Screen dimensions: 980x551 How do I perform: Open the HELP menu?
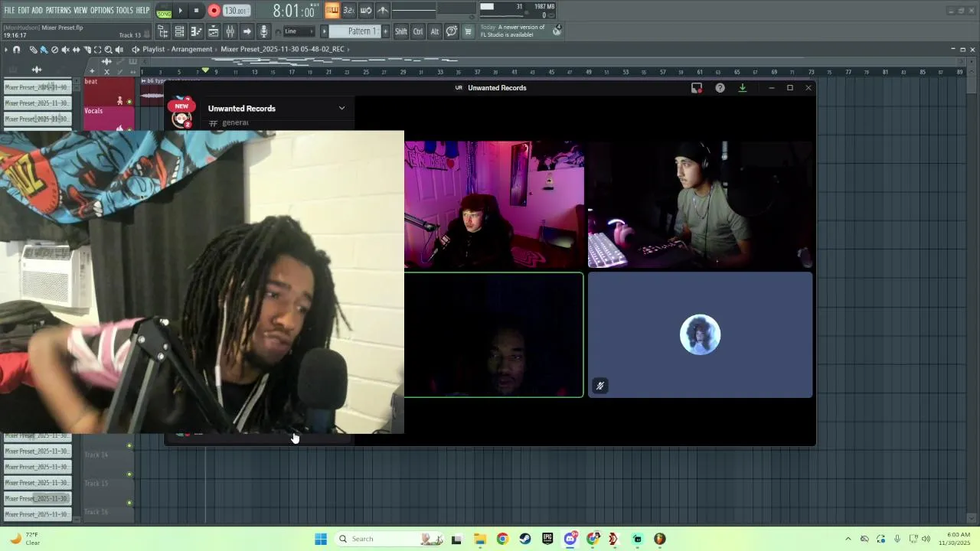[142, 10]
